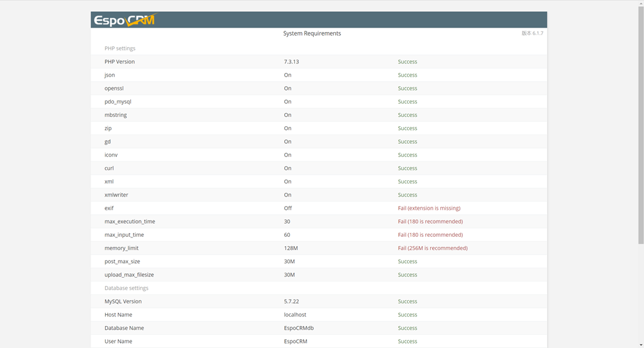Click the 128M memory_limit value
644x348 pixels.
(291, 248)
